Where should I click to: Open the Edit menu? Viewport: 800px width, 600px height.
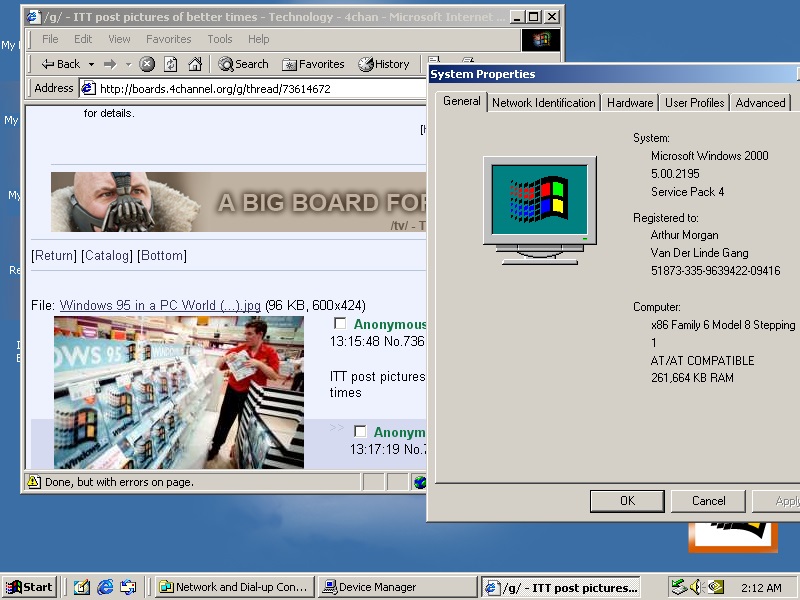pyautogui.click(x=83, y=39)
